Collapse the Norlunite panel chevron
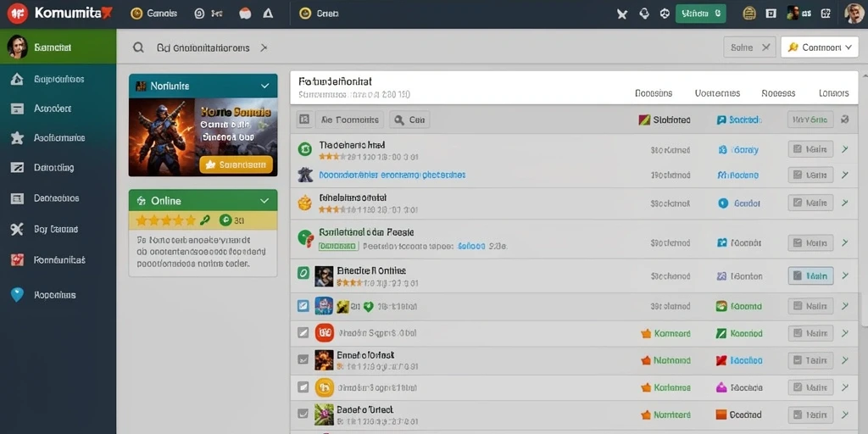868x434 pixels. (264, 86)
